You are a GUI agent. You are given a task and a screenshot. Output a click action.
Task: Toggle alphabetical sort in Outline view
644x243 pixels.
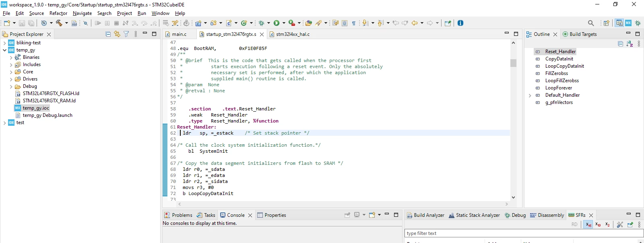pyautogui.click(x=630, y=44)
